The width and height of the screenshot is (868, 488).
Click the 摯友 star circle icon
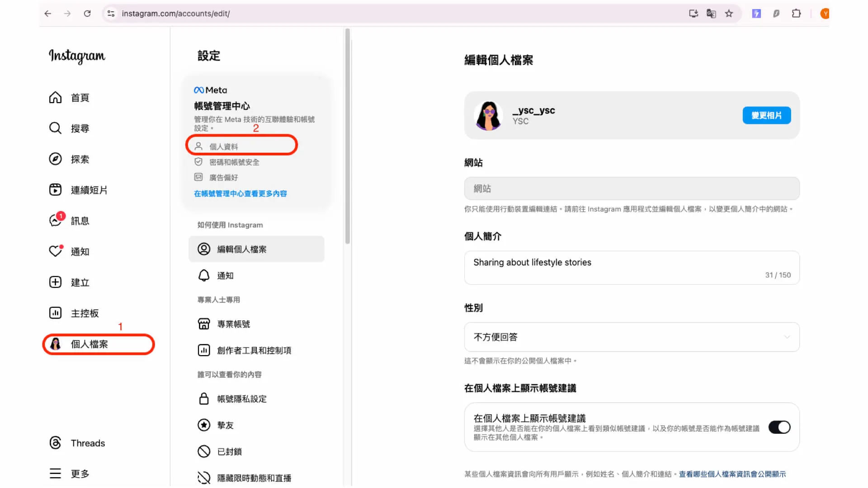(x=204, y=425)
